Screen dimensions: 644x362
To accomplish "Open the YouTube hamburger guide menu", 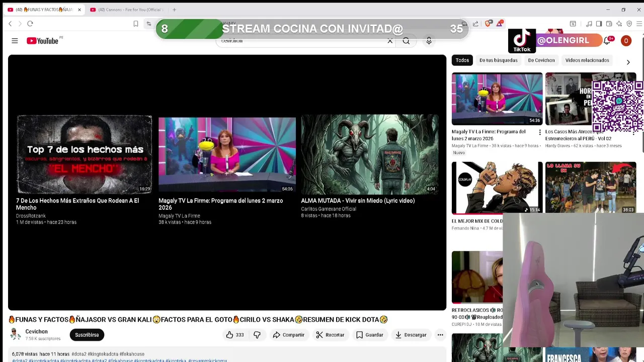I will [x=15, y=41].
